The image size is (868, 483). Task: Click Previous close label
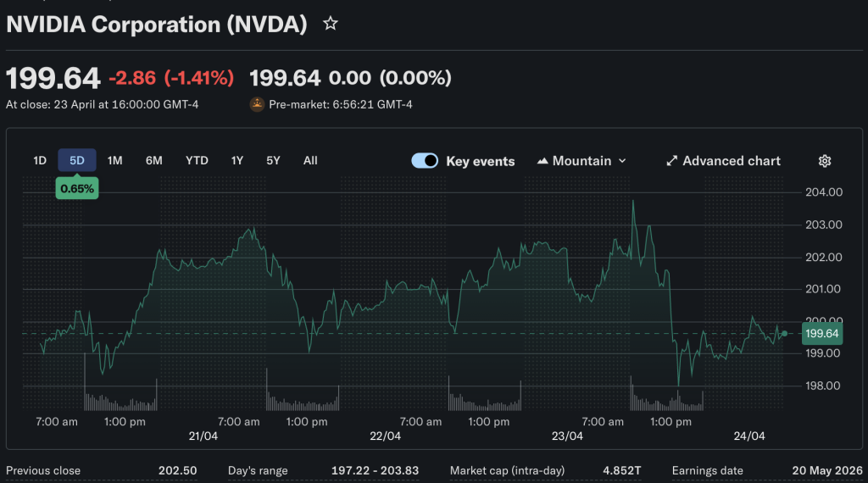(x=43, y=470)
